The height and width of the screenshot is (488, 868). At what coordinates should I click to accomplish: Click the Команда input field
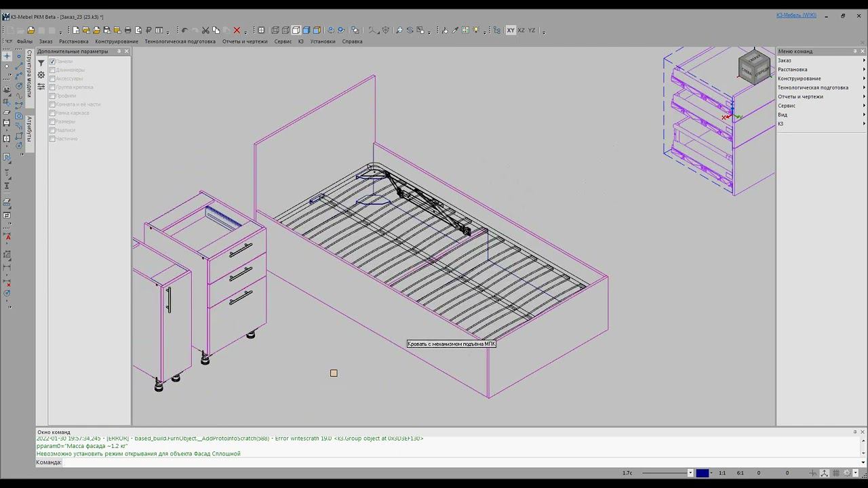[407, 462]
